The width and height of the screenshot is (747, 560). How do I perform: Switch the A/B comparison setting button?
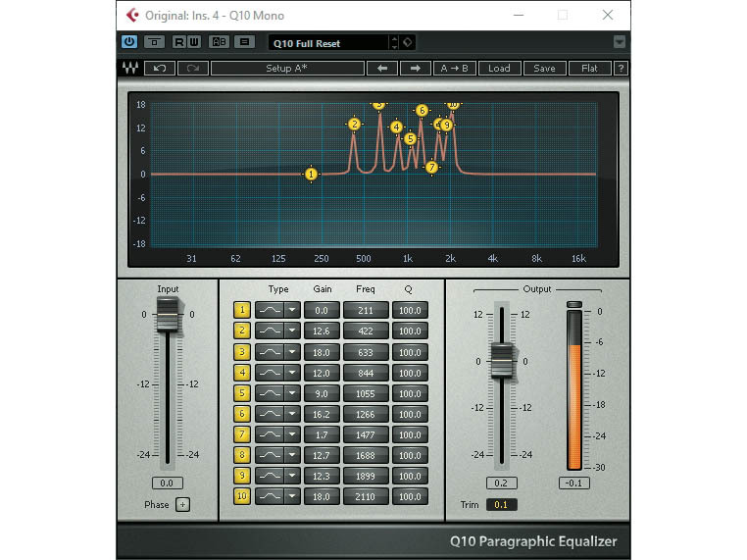click(x=220, y=42)
